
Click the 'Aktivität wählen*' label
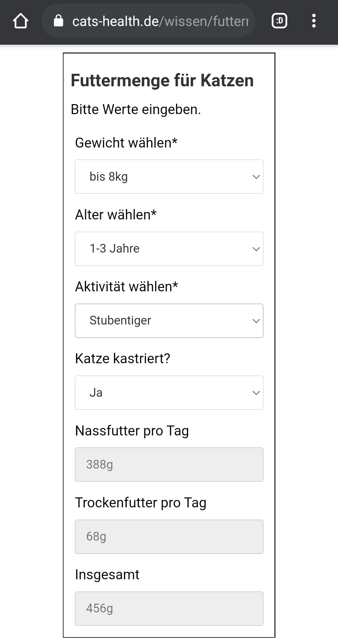point(126,287)
